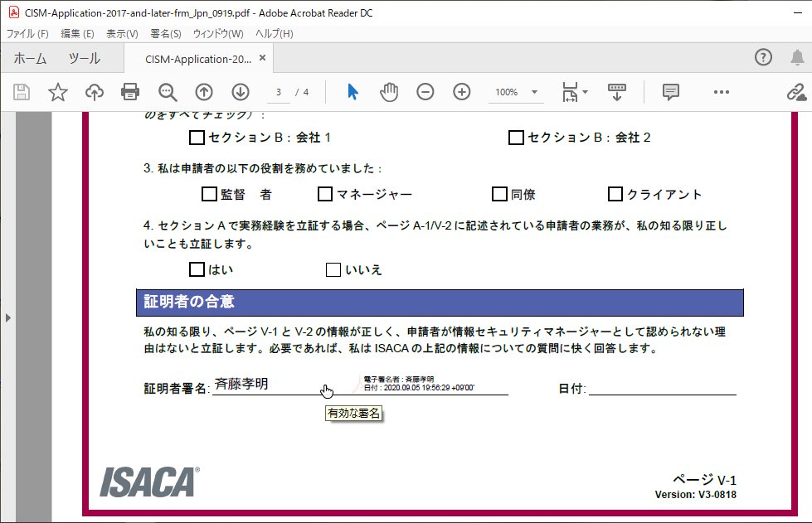Go to previous page with up arrow
The width and height of the screenshot is (812, 523).
[204, 92]
